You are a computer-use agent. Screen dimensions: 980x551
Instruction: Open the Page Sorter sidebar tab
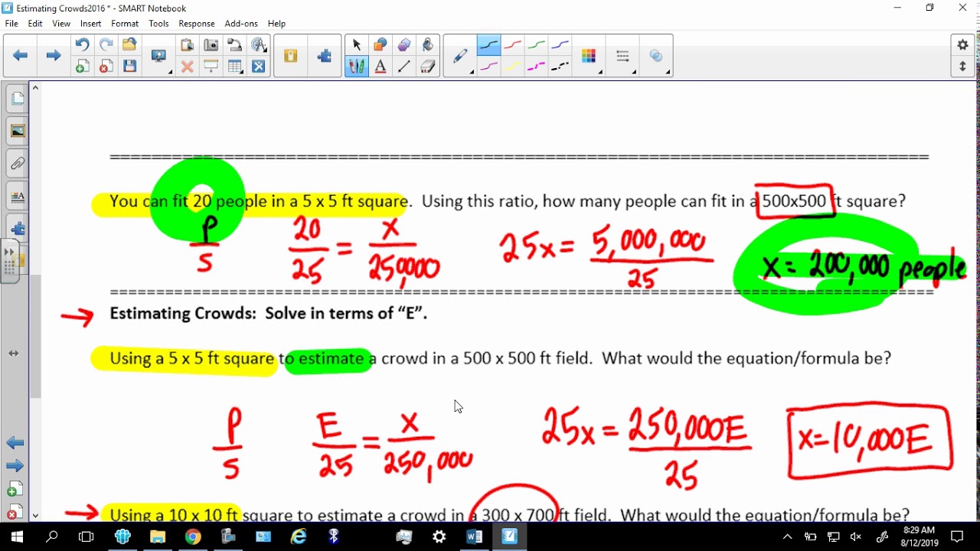(18, 99)
